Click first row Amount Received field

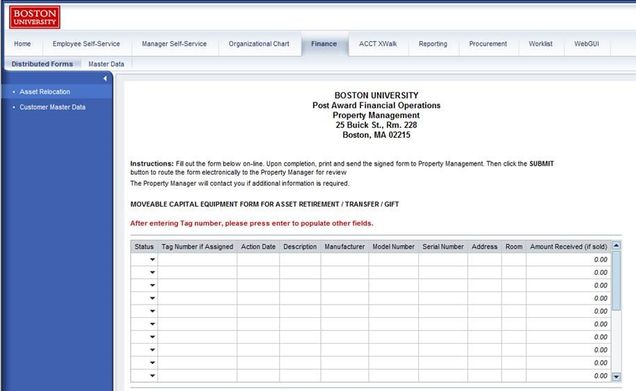pos(568,260)
